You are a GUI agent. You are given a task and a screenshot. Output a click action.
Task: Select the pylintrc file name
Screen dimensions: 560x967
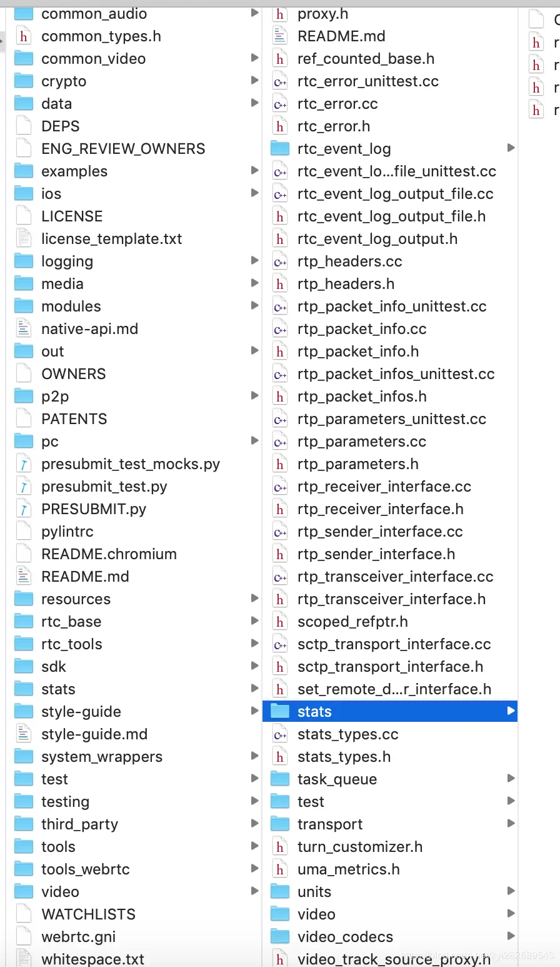pos(67,532)
